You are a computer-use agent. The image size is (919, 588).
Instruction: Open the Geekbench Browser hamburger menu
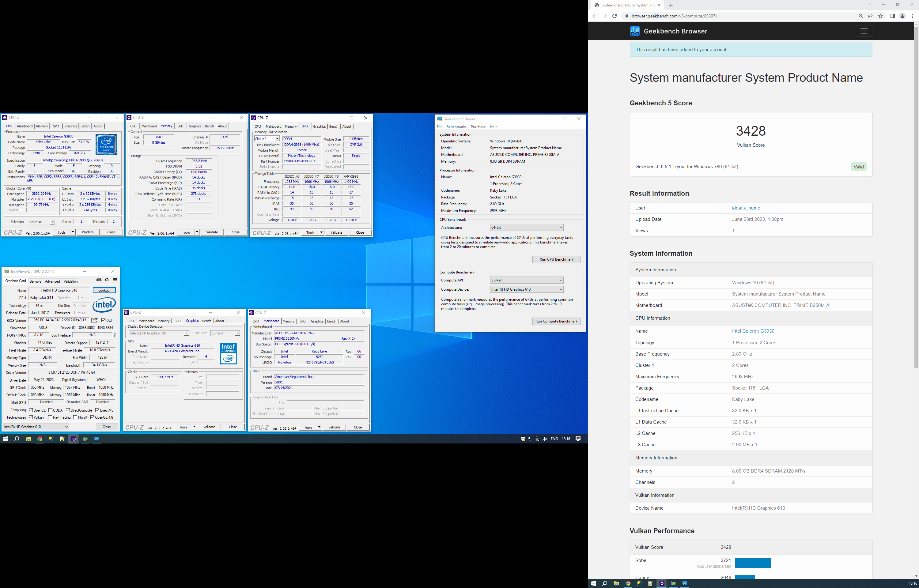click(x=864, y=31)
